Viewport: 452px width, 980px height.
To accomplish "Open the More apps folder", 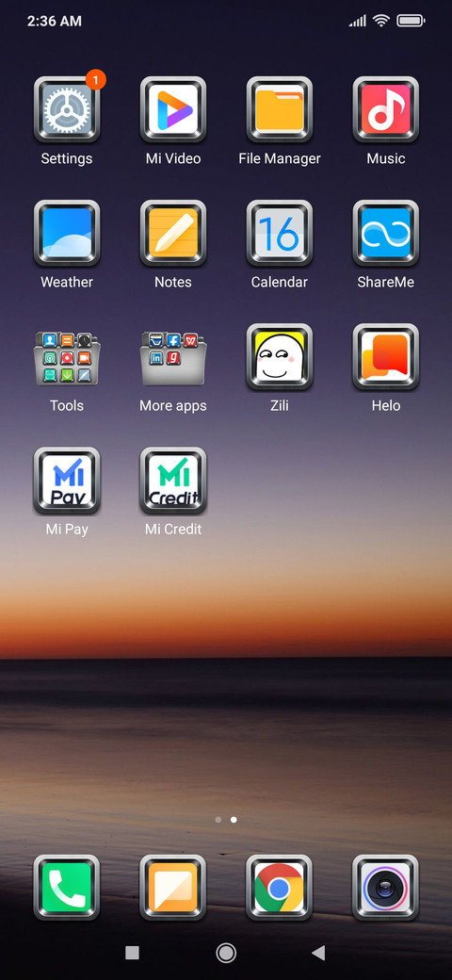I will pos(173,358).
